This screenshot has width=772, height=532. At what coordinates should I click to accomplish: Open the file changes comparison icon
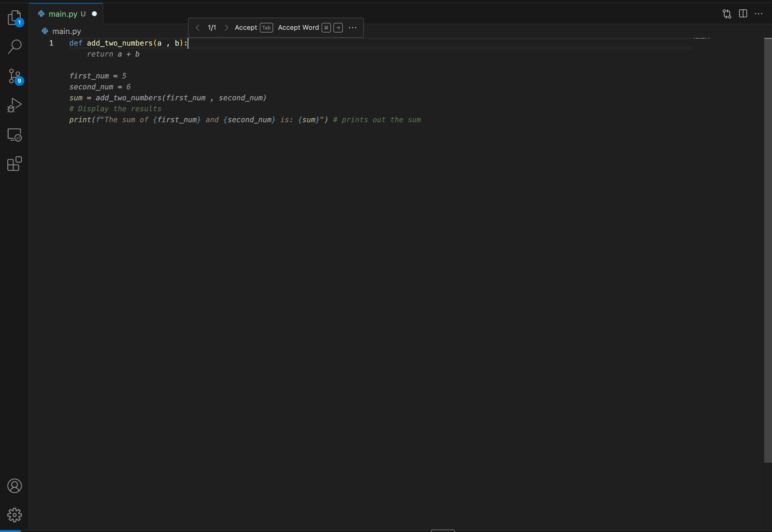pyautogui.click(x=727, y=14)
